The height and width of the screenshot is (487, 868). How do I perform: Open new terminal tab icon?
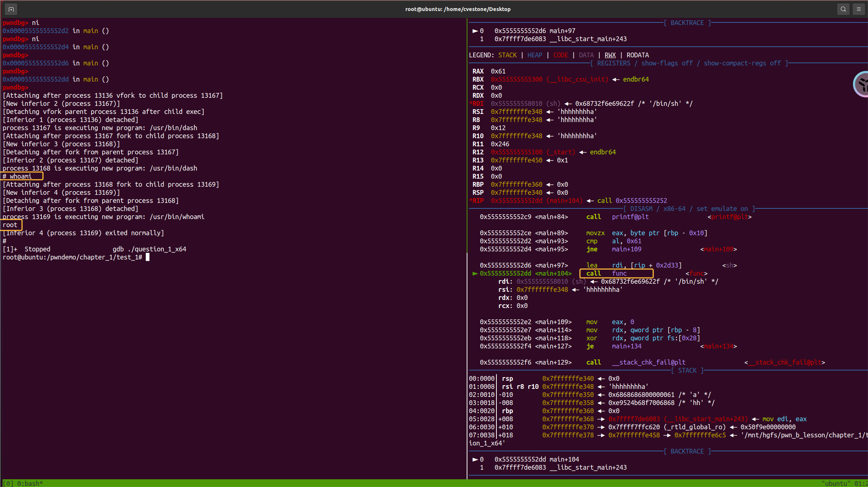(11, 9)
